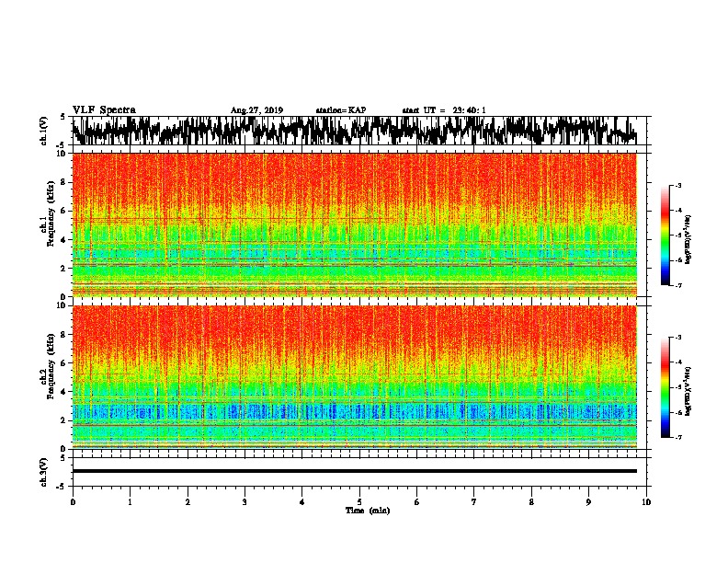The height and width of the screenshot is (563, 728).
Task: Click time axis tick label "5"
Action: (x=359, y=502)
